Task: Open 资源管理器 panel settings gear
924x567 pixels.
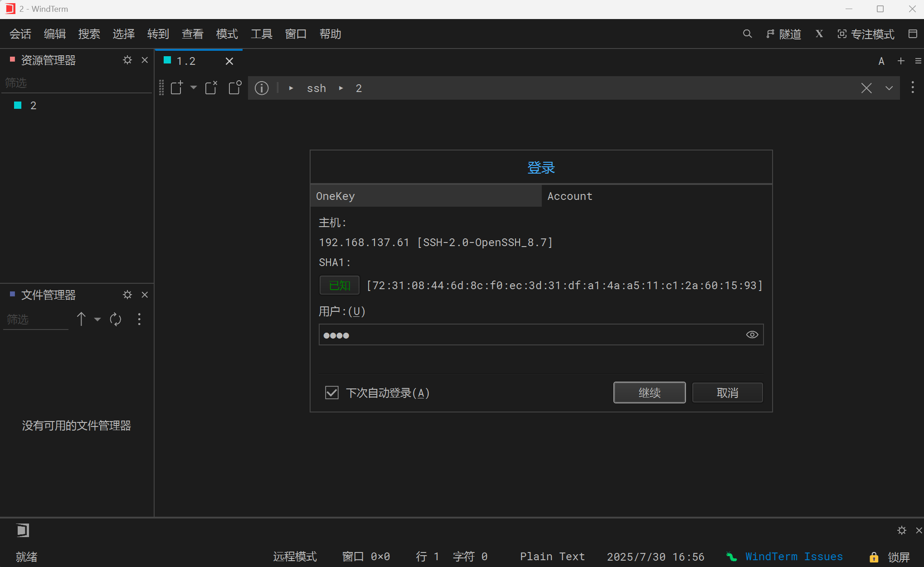Action: (127, 60)
